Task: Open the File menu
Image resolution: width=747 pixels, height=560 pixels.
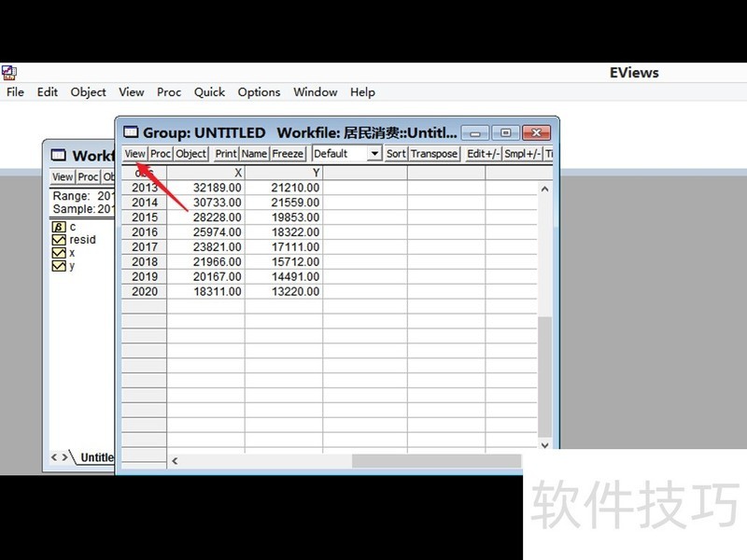Action: click(x=15, y=91)
